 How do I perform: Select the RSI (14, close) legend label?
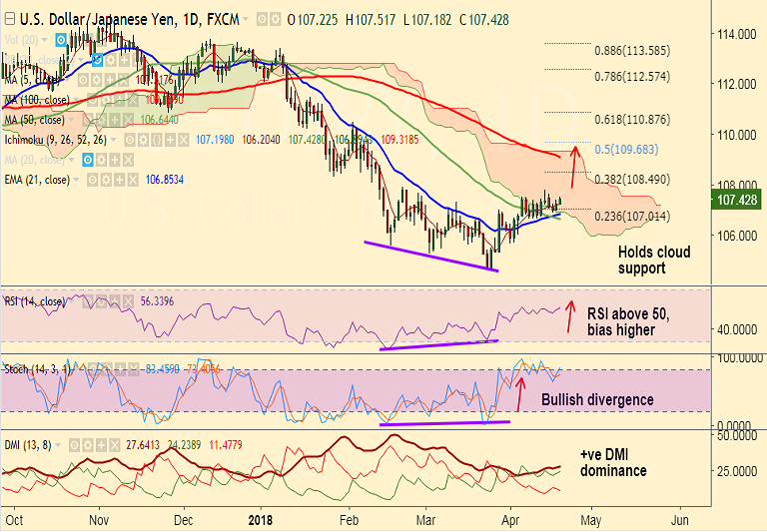(35, 301)
